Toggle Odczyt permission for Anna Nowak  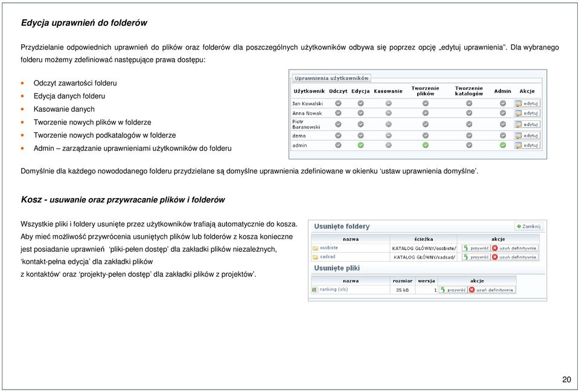point(338,113)
